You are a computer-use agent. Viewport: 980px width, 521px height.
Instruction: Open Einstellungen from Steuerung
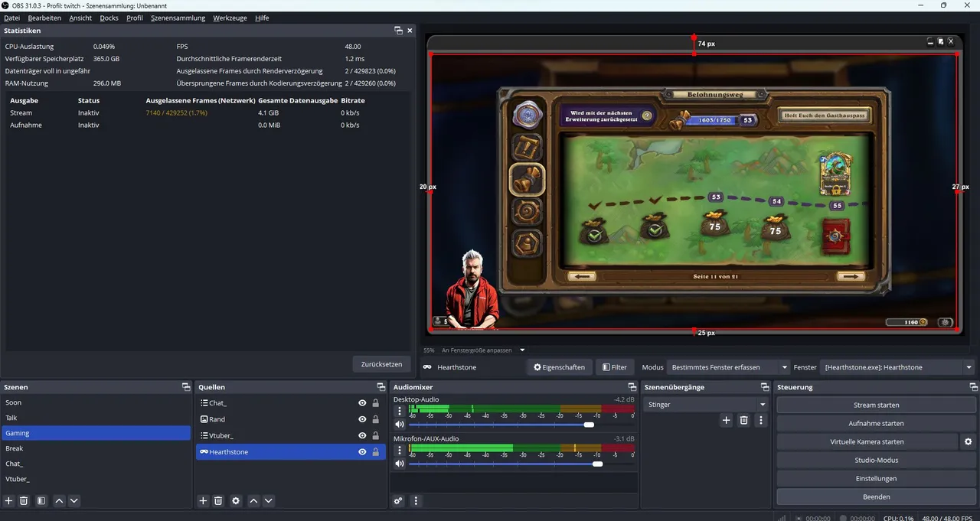(x=876, y=478)
